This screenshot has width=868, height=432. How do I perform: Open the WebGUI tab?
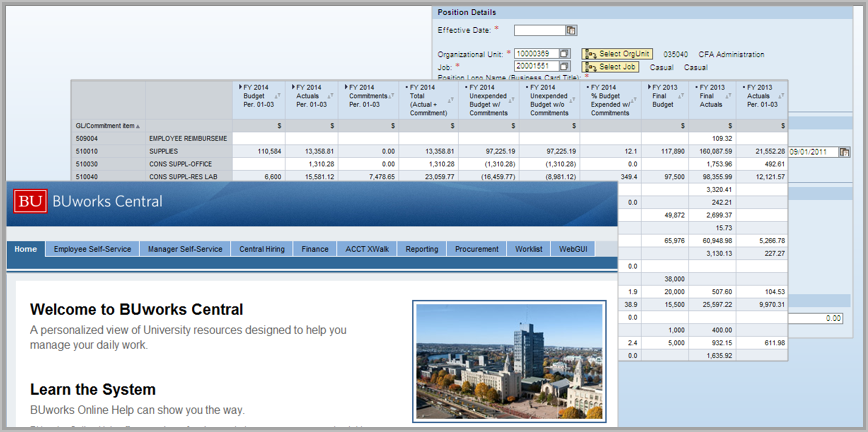573,249
